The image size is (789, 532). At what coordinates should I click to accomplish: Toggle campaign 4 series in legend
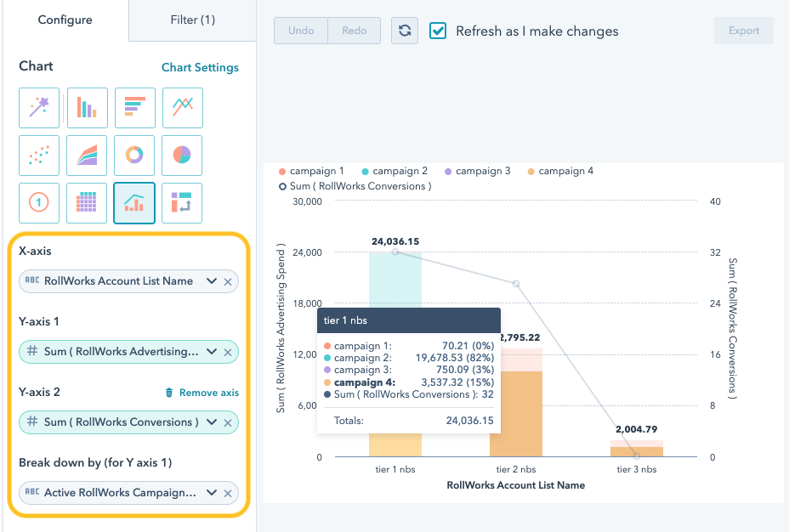click(x=560, y=171)
